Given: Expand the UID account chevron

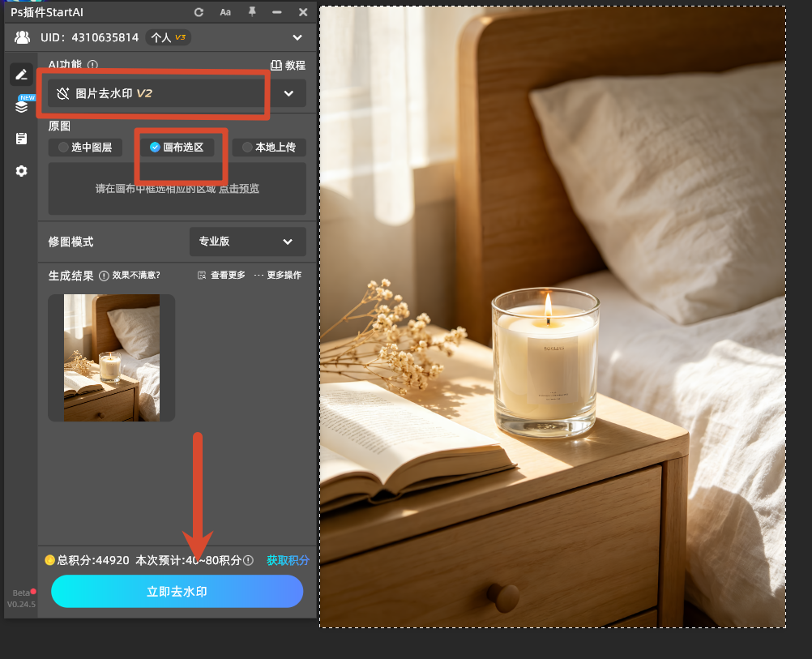Looking at the screenshot, I should click(x=297, y=37).
